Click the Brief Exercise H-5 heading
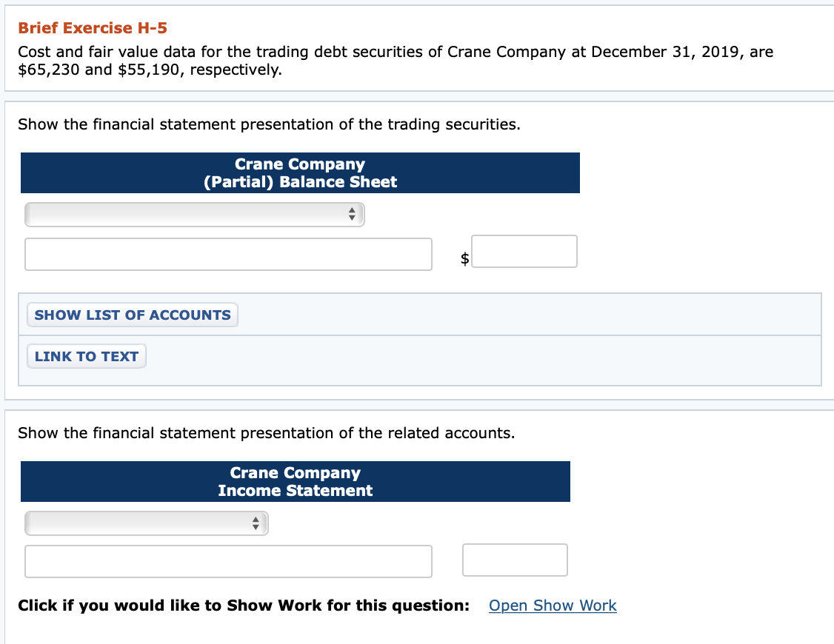Image resolution: width=834 pixels, height=644 pixels. click(92, 28)
